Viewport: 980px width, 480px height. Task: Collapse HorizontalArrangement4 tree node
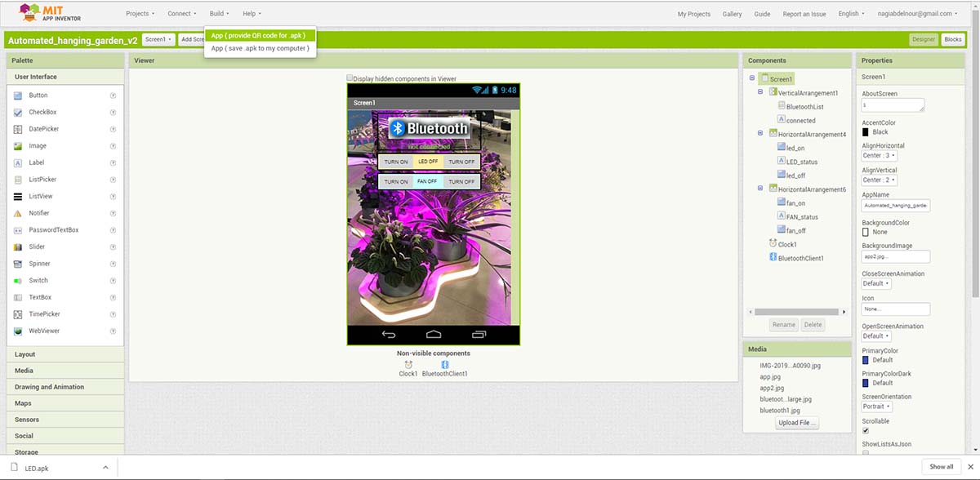[x=760, y=133]
